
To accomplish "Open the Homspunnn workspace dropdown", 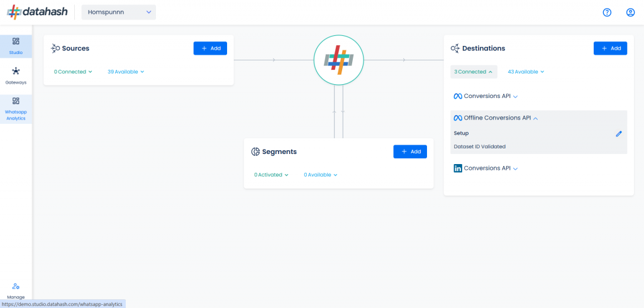I will [x=119, y=13].
